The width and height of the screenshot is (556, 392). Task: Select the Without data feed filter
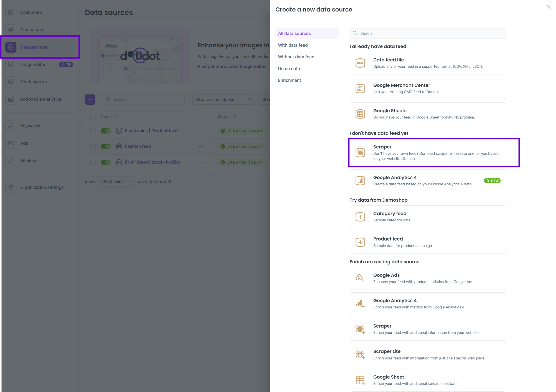tap(296, 57)
